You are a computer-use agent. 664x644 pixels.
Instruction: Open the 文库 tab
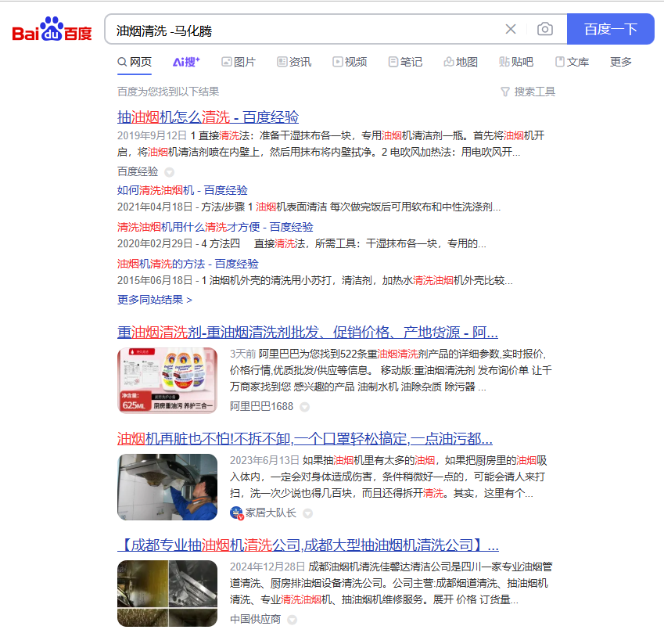click(572, 62)
